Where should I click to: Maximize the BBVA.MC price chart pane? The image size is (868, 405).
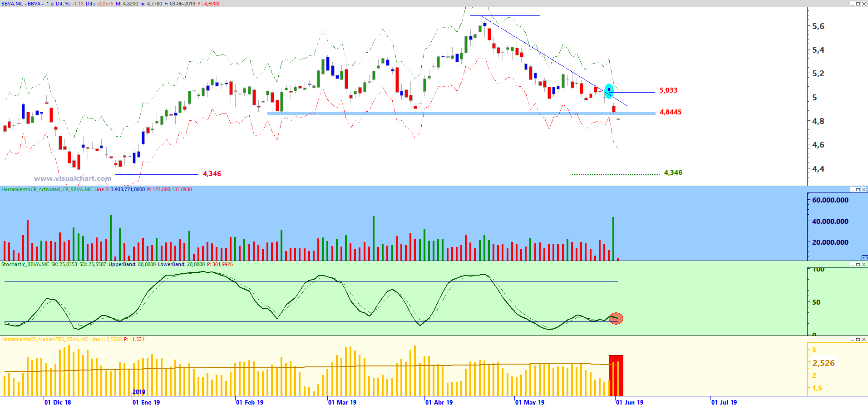[858, 4]
